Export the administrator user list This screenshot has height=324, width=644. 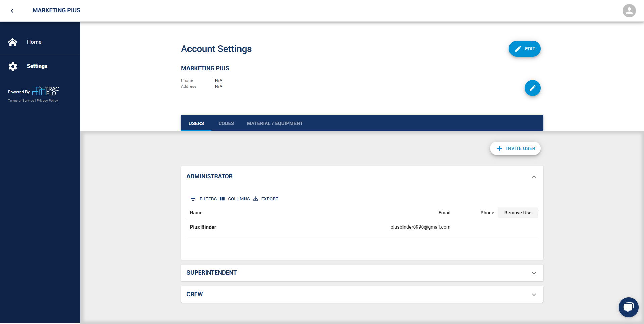(x=266, y=199)
